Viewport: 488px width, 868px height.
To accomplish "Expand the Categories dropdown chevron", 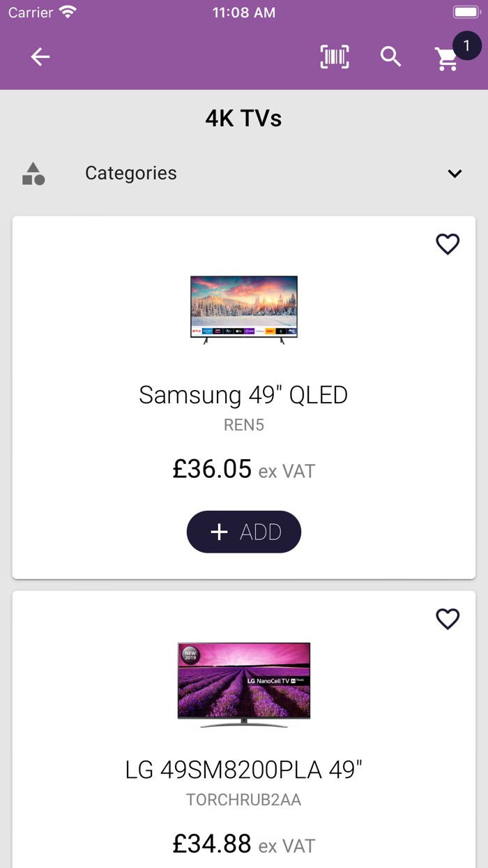I will 455,174.
